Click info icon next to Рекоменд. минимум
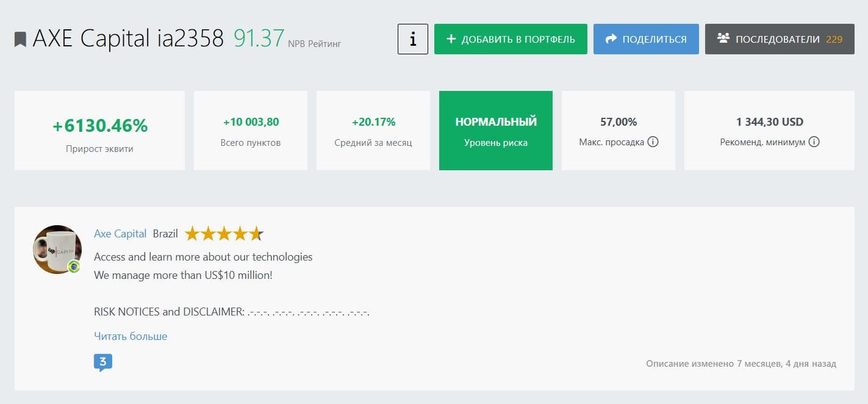868x404 pixels. point(814,142)
